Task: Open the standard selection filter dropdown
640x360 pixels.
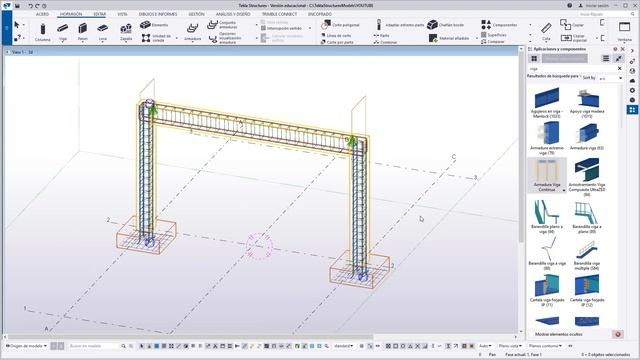Action: [344, 346]
